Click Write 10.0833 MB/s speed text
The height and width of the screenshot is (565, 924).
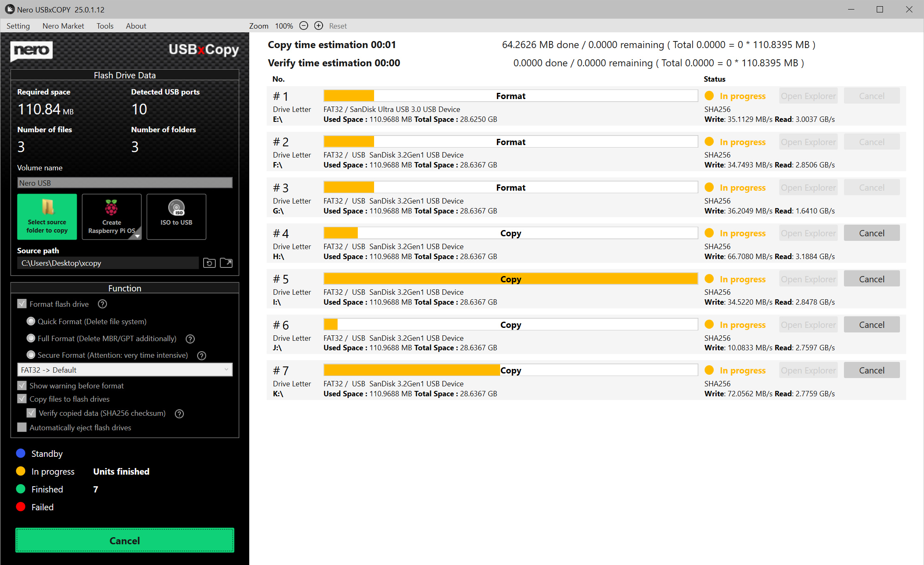coord(739,347)
